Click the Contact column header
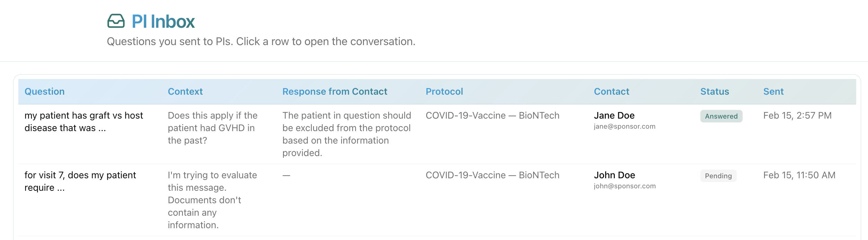This screenshot has width=868, height=240. 611,92
